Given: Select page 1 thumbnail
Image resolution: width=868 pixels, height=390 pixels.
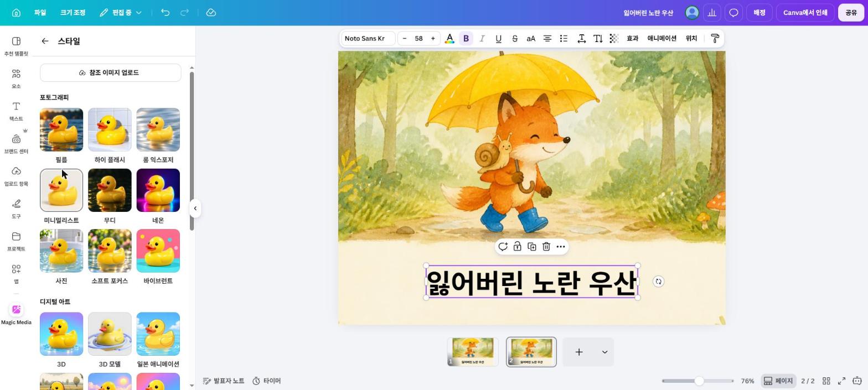Looking at the screenshot, I should [473, 352].
